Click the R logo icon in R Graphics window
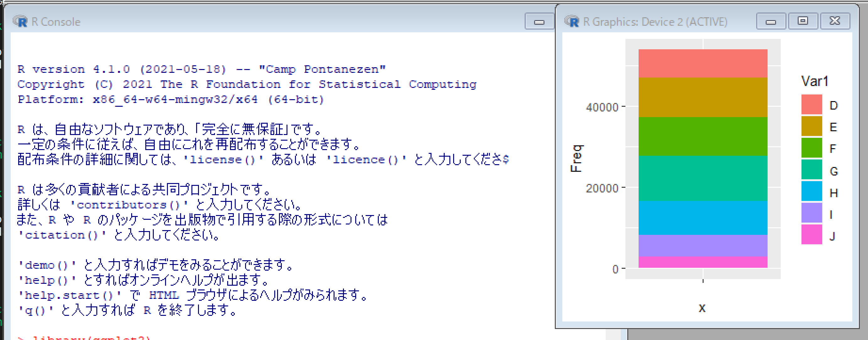Viewport: 868px width, 340px height. click(x=571, y=22)
